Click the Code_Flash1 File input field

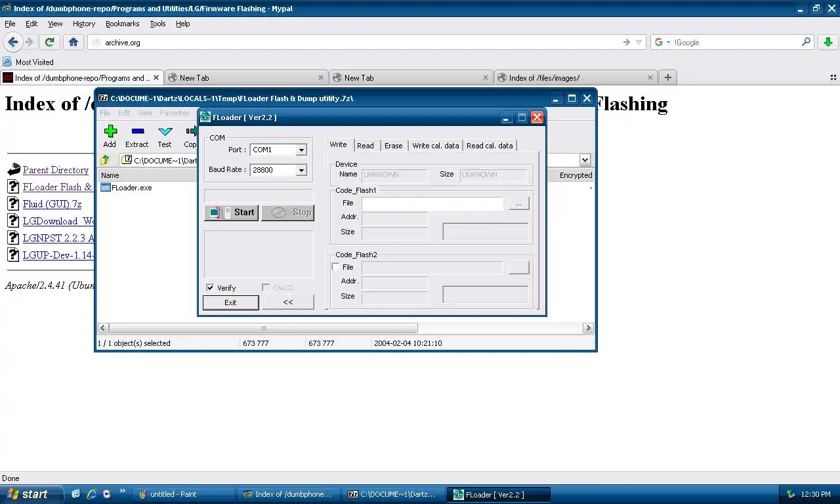[432, 203]
